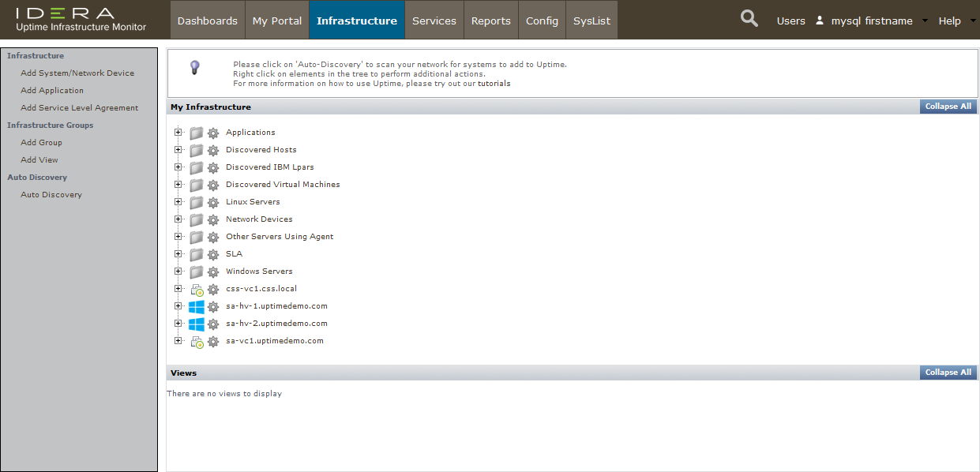Click the user profile silhouette icon
980x472 pixels.
(x=820, y=21)
